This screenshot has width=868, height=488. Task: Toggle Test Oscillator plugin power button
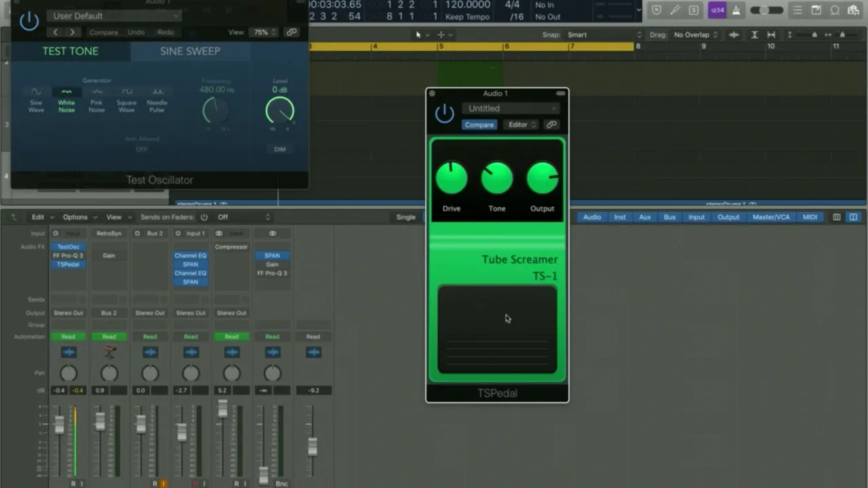click(x=29, y=21)
